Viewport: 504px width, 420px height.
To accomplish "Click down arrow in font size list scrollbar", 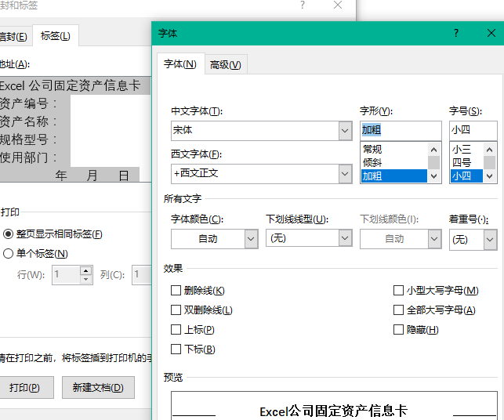I will (x=489, y=176).
